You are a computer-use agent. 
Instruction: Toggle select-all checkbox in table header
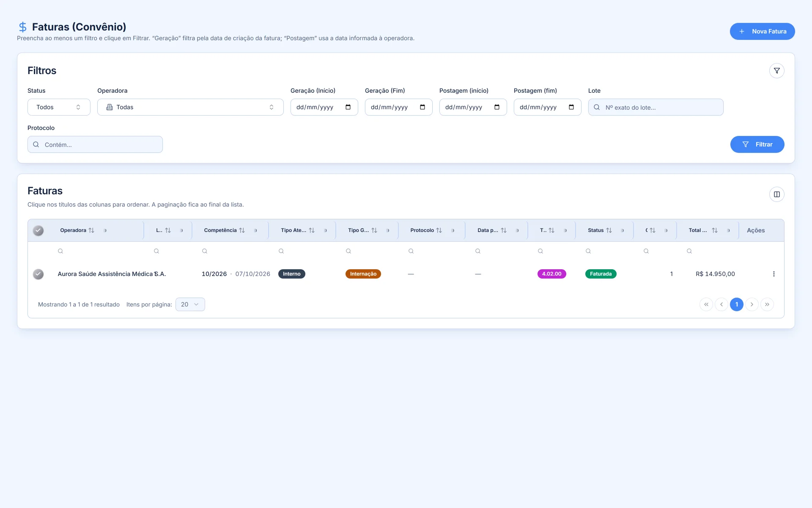point(38,230)
